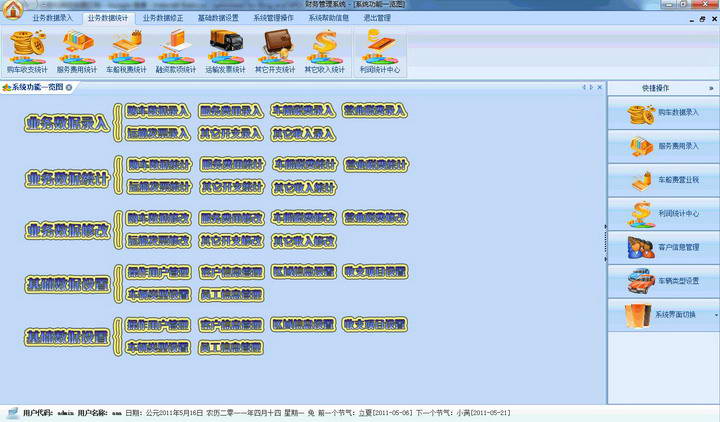The height and width of the screenshot is (422, 720).
Task: Collapse the 快捷操作 panel with double-arrow
Action: 711,88
